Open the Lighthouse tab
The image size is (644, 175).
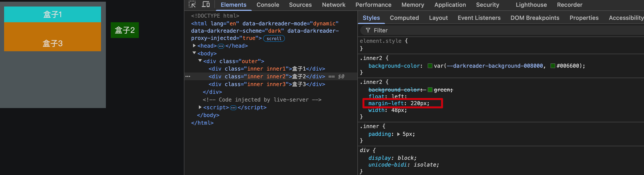tap(531, 5)
